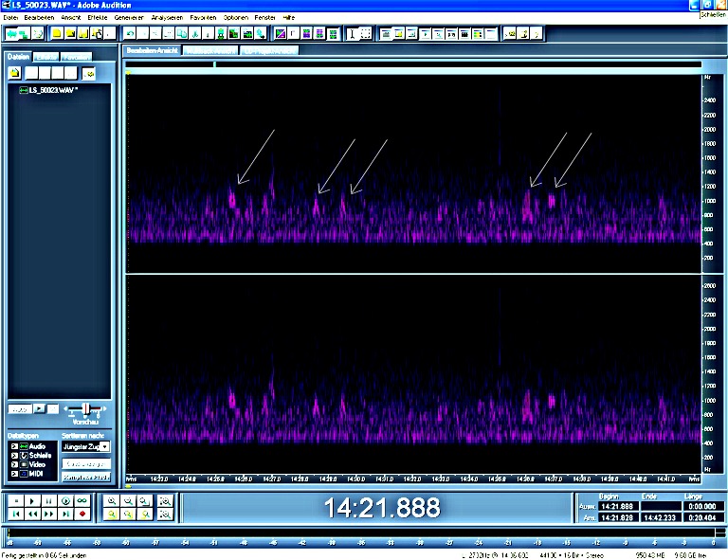Toggle the Auto preview play button
This screenshot has height=560, width=728.
20,409
